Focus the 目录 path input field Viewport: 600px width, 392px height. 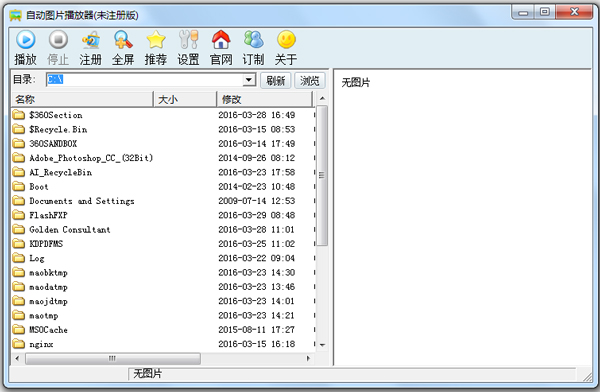[x=145, y=80]
